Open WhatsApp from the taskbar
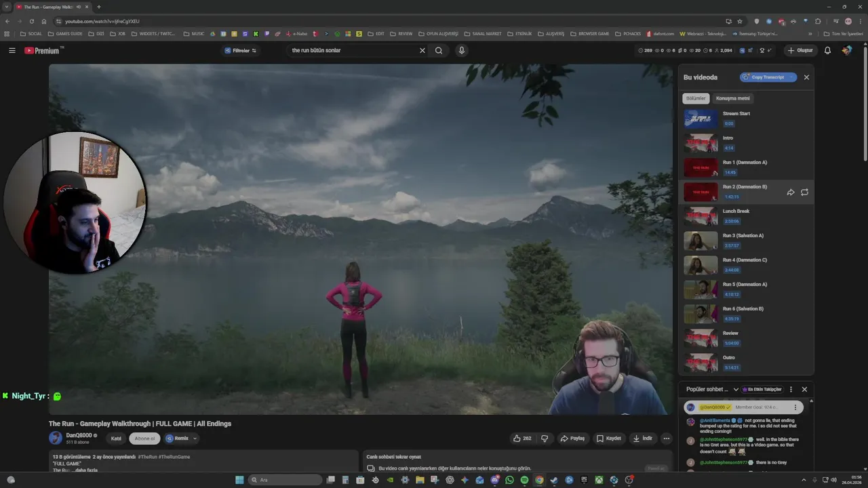The width and height of the screenshot is (868, 488). pos(509,480)
